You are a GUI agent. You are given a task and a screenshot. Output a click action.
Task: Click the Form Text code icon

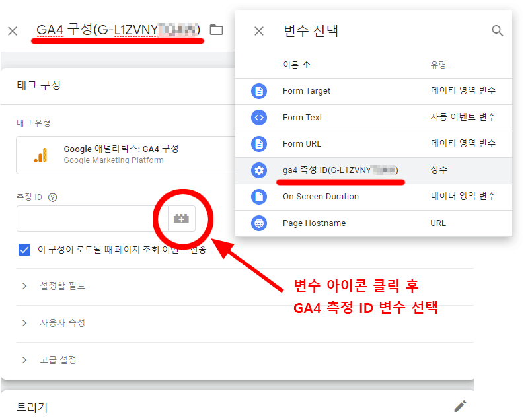tap(259, 118)
